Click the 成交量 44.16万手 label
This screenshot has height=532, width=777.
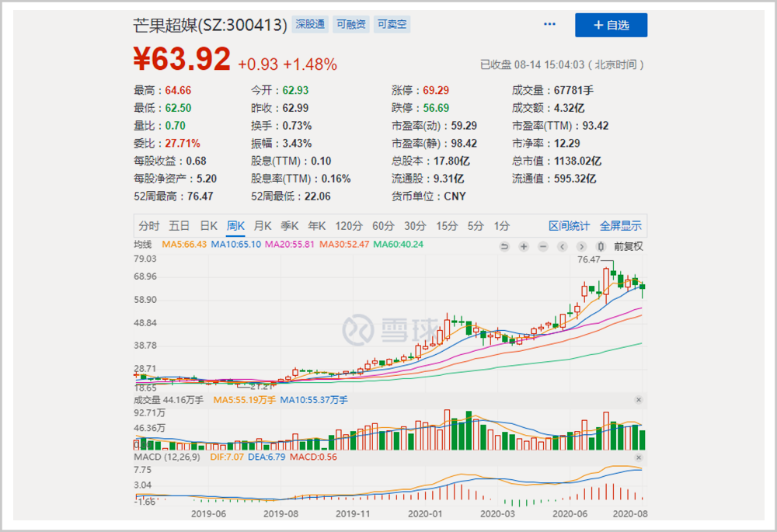pos(169,400)
